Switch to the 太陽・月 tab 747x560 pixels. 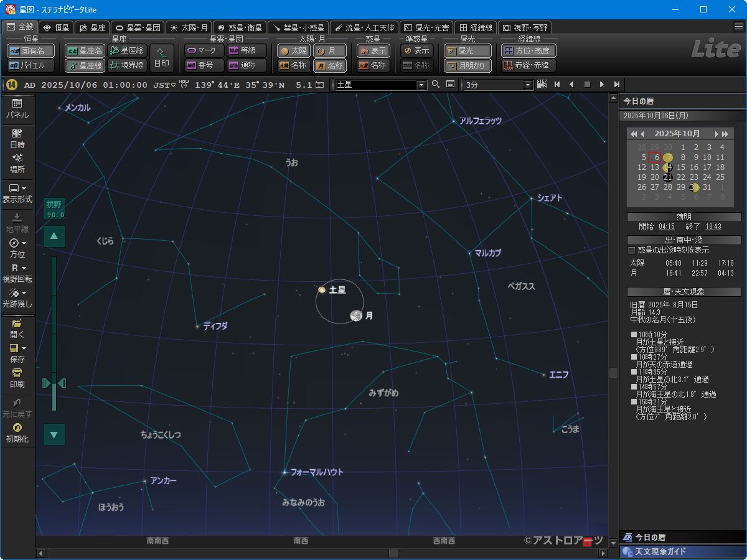[x=189, y=27]
